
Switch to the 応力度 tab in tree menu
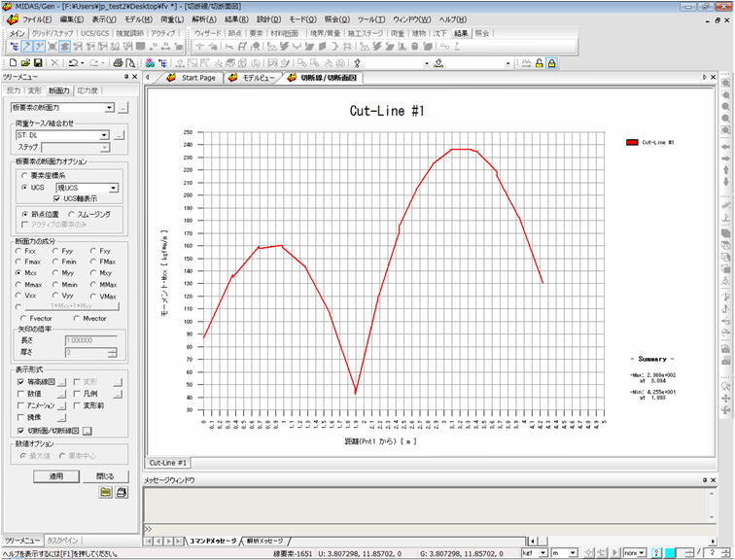(87, 90)
